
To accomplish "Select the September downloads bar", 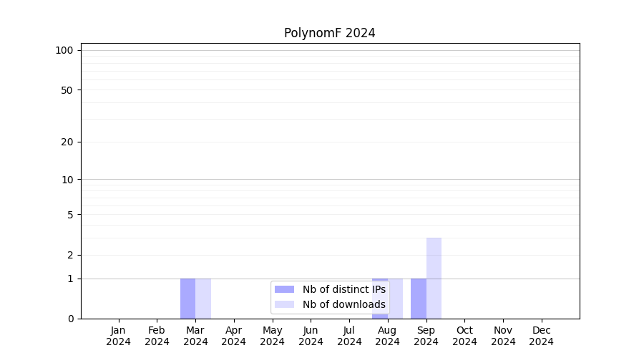I will pos(434,278).
